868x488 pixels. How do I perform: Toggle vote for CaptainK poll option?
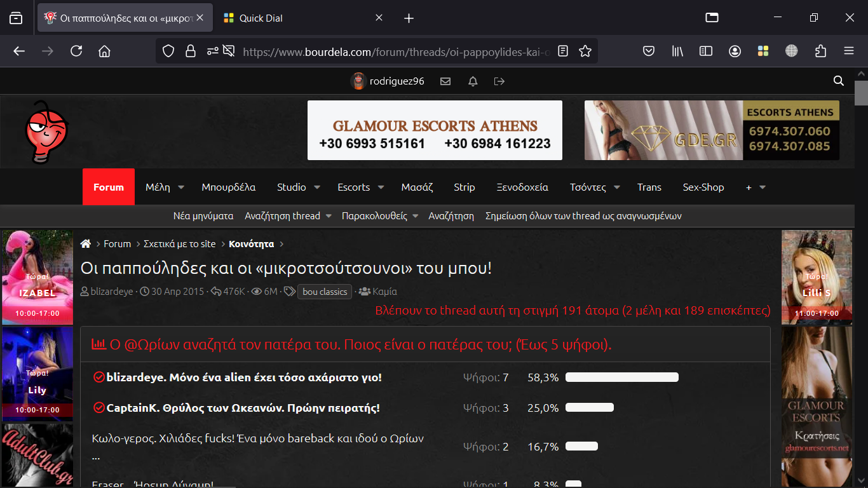(98, 408)
